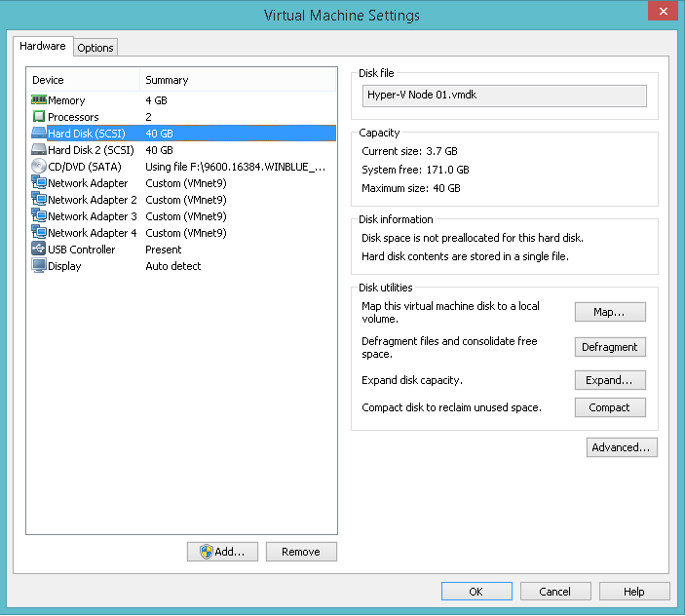
Task: Click the Disk file path field
Action: point(504,96)
